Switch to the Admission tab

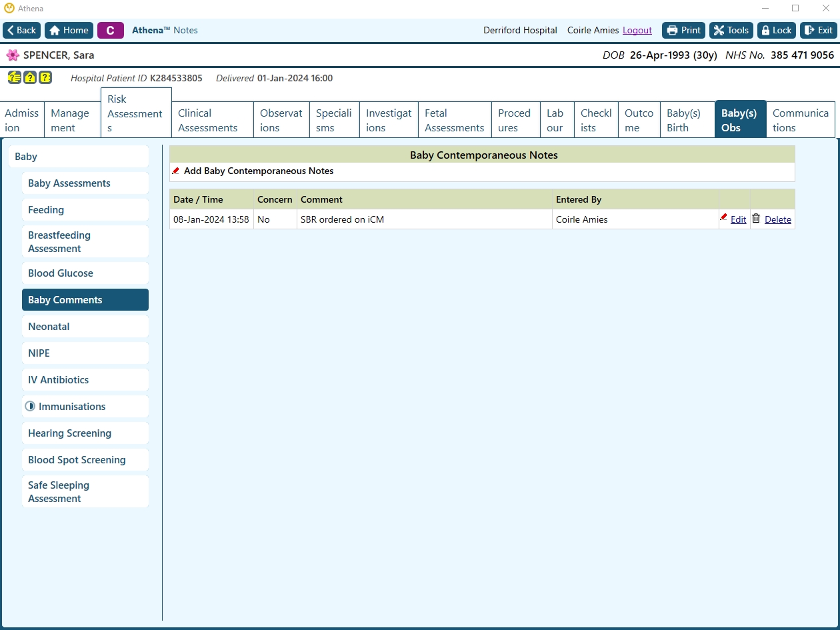(22, 120)
